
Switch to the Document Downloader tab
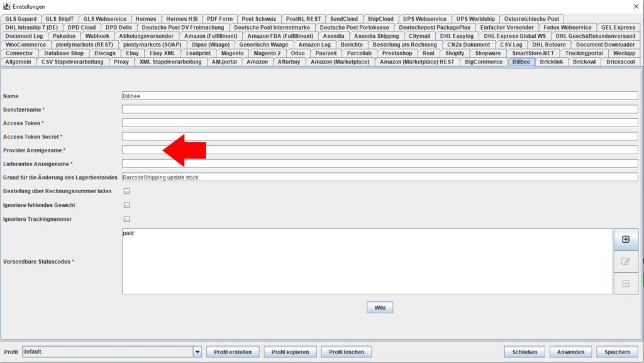click(x=605, y=44)
